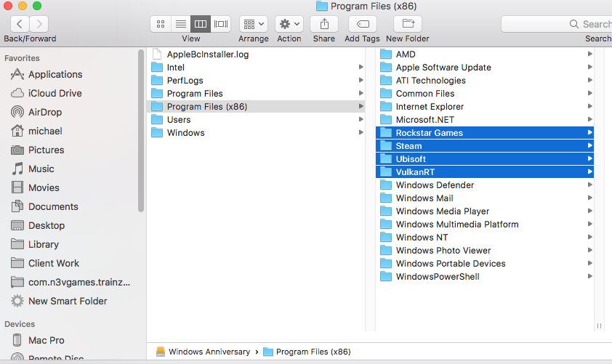Screen dimensions: 612x364
Task: Select the Apple Software Update folder
Action: point(485,68)
